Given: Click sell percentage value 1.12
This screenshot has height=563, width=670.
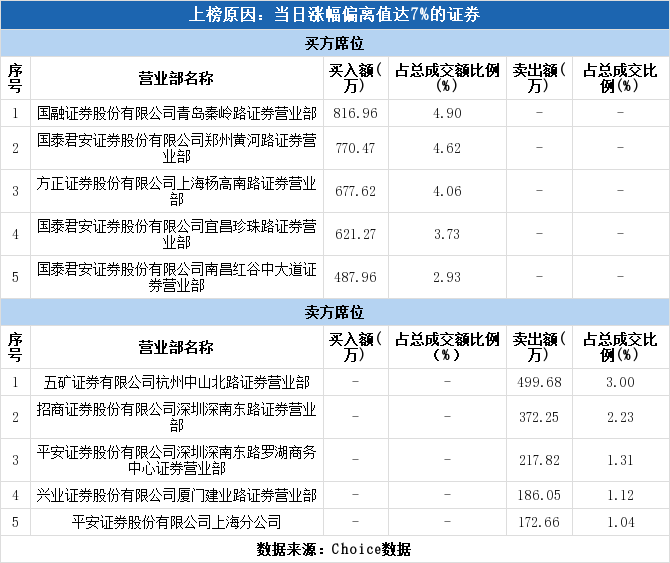Looking at the screenshot, I should [x=620, y=496].
